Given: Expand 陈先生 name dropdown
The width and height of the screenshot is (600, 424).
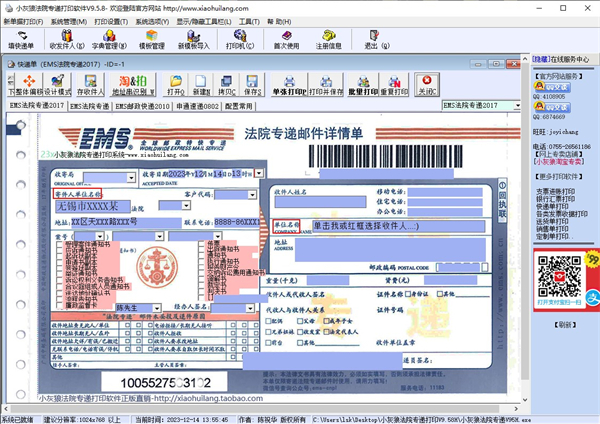Looking at the screenshot, I should click(x=157, y=308).
